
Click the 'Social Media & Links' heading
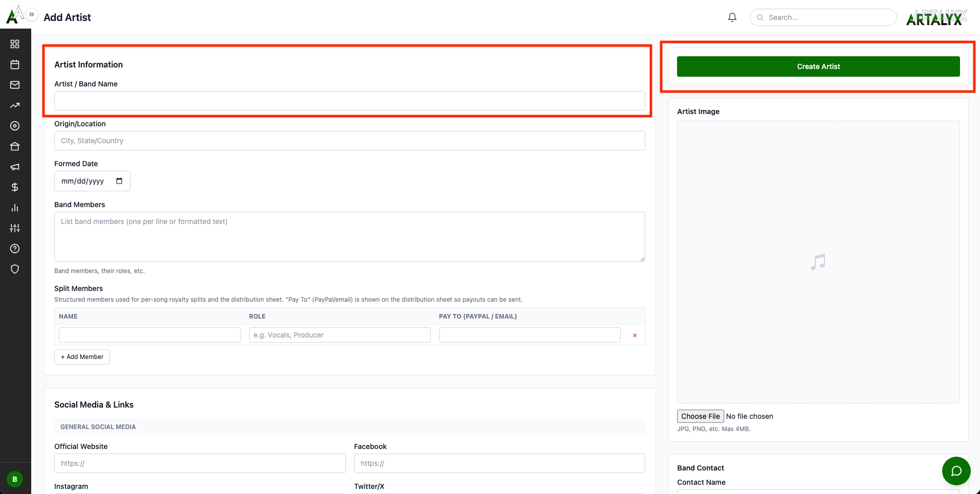94,405
